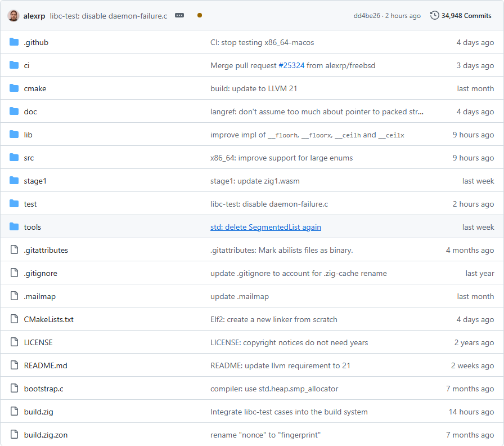The width and height of the screenshot is (504, 446).
Task: Open commit hash dd4be26
Action: point(367,16)
